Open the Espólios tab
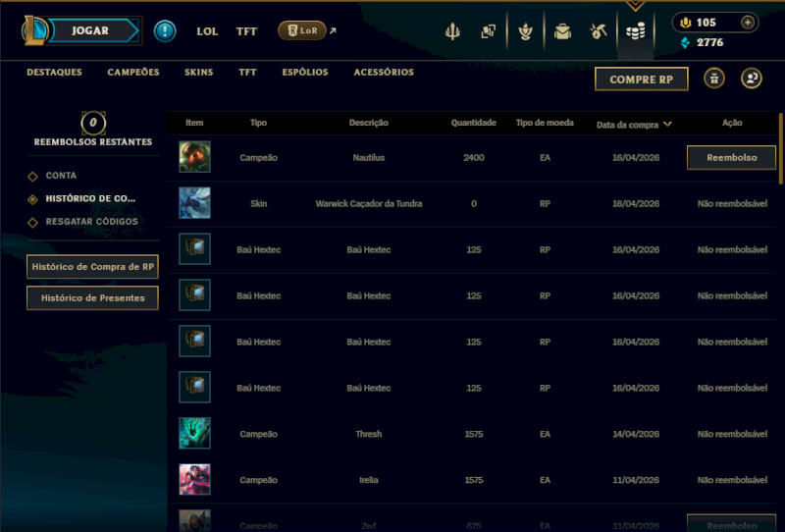Screen dimensions: 785x532 click(x=305, y=72)
